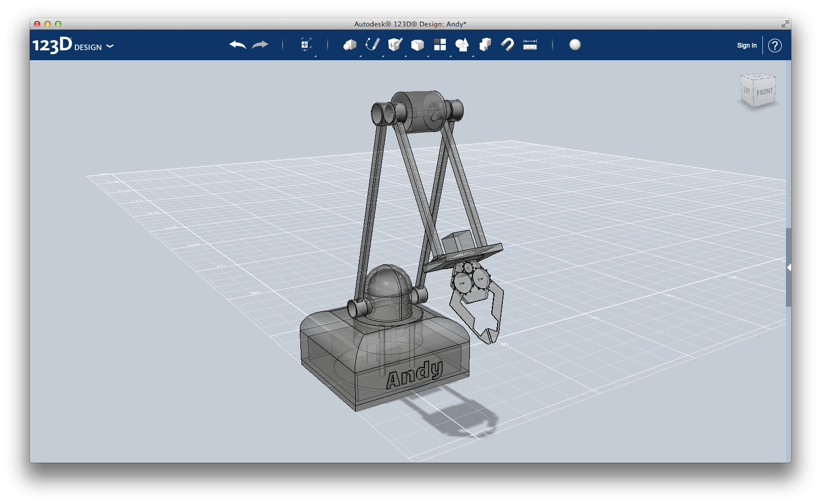Zoom the window with green button
821x504 pixels.
pos(58,24)
